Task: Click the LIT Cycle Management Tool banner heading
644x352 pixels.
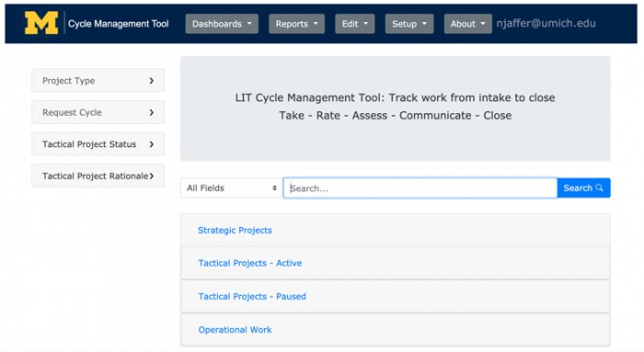Action: tap(395, 97)
